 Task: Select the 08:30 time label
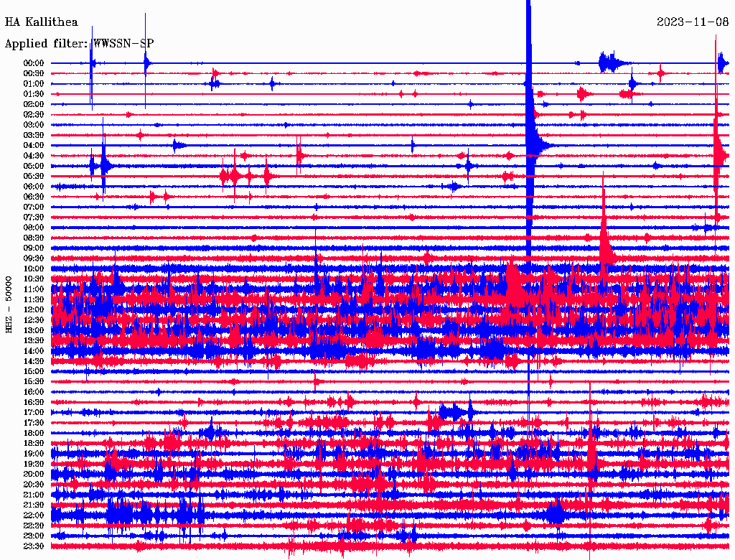[34, 238]
